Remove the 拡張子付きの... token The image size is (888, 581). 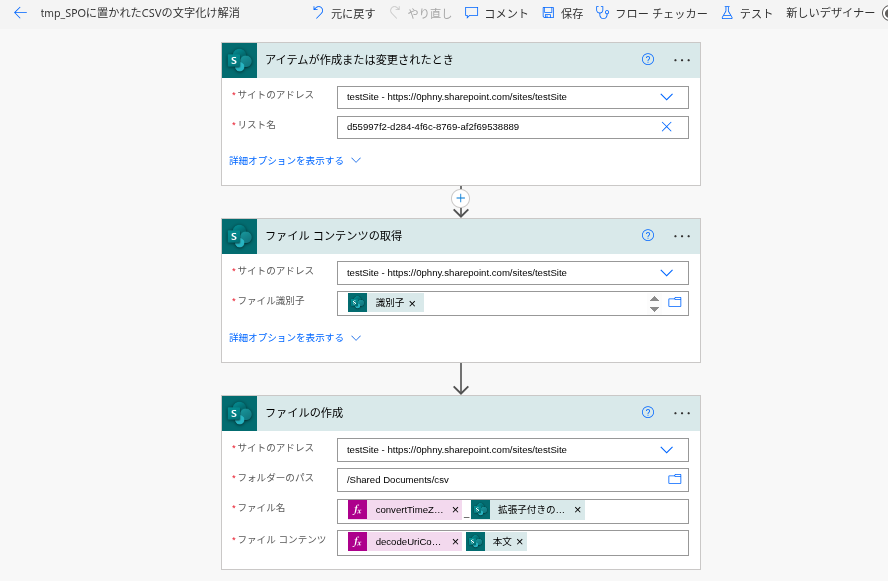[x=578, y=510]
